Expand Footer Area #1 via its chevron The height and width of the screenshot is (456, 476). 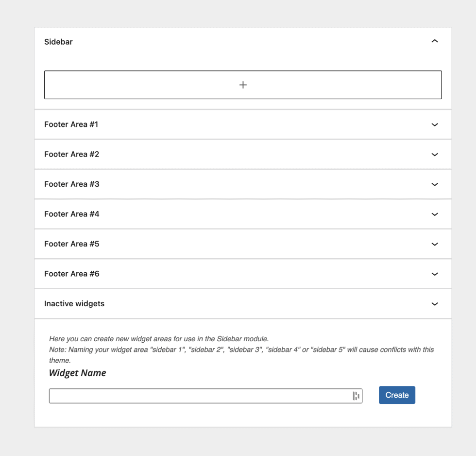[x=435, y=124]
